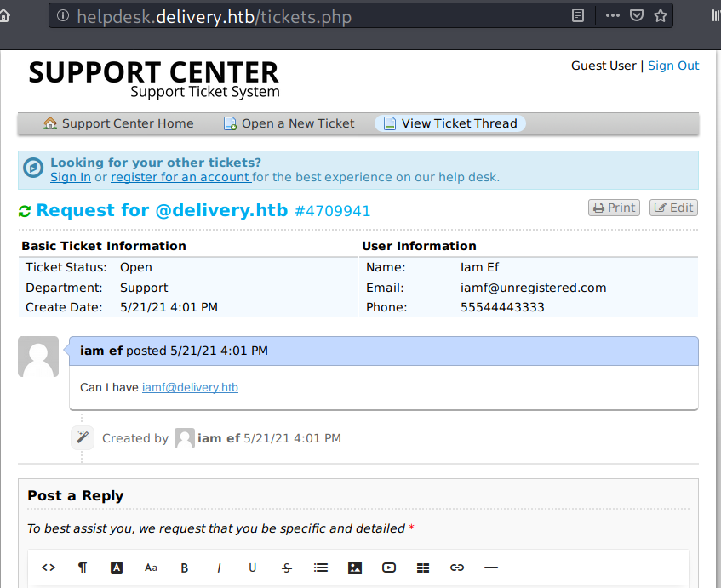Viewport: 721px width, 588px height.
Task: Open a New Ticket from navigation
Action: coord(289,123)
